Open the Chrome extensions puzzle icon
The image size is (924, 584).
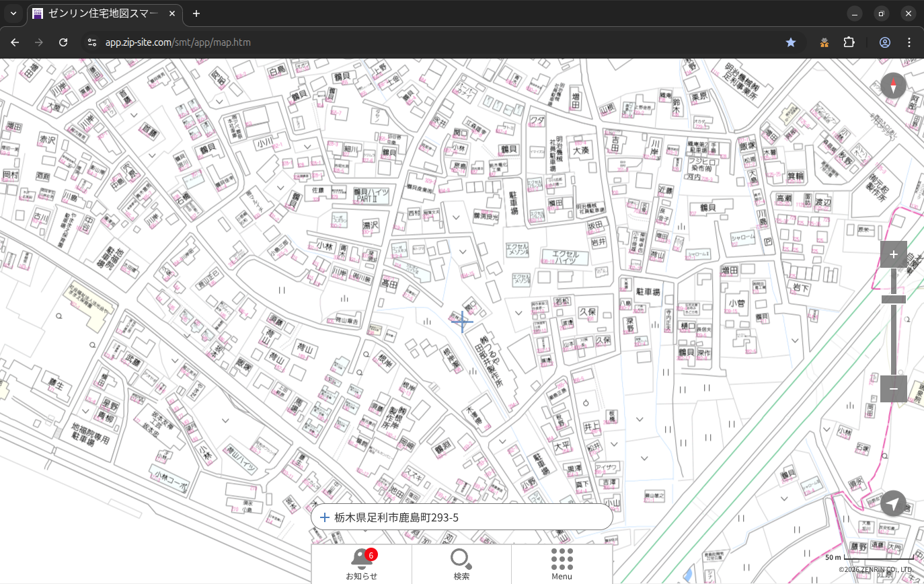coord(849,42)
